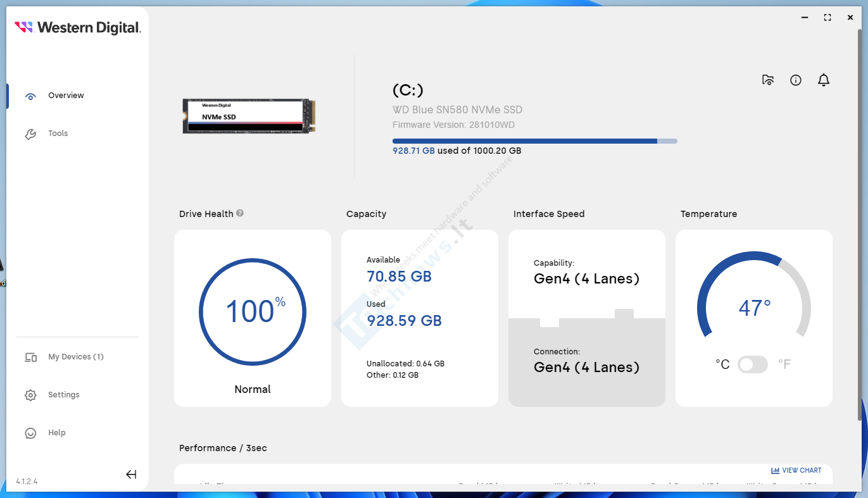
Task: Click the Settings gear icon
Action: pos(30,395)
